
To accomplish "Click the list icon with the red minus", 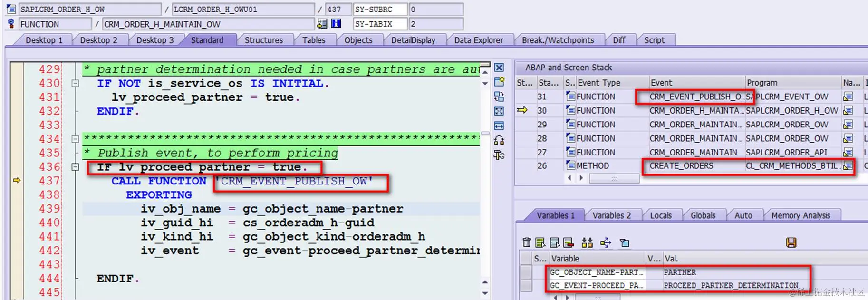I will [569, 242].
